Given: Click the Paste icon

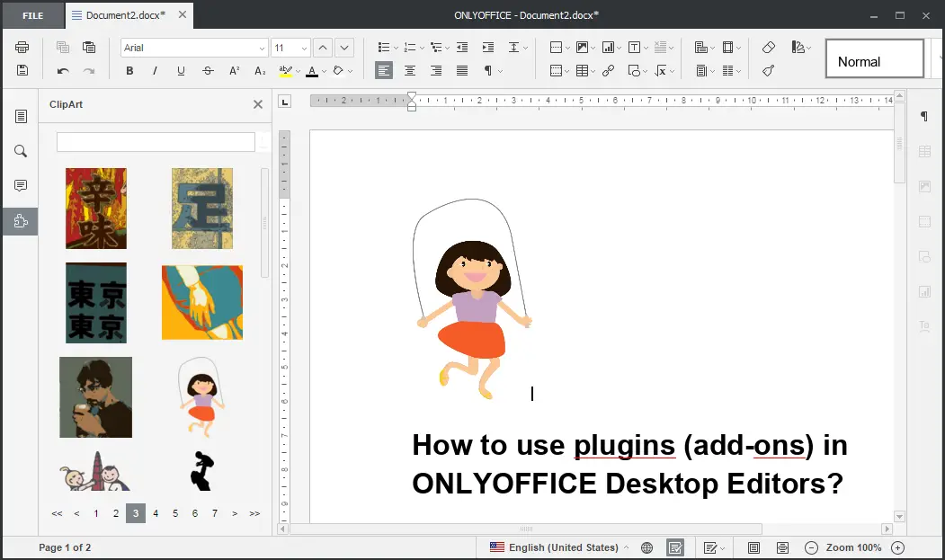Looking at the screenshot, I should coord(89,47).
